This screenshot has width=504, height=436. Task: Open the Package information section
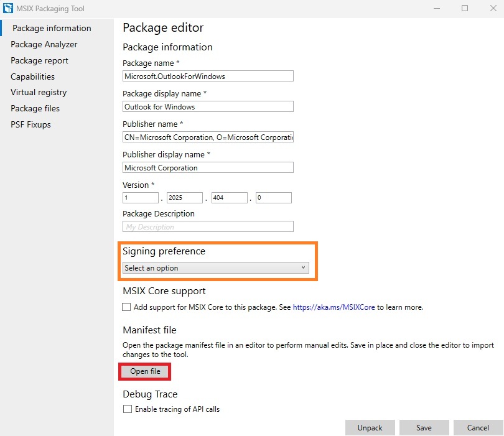pos(52,28)
